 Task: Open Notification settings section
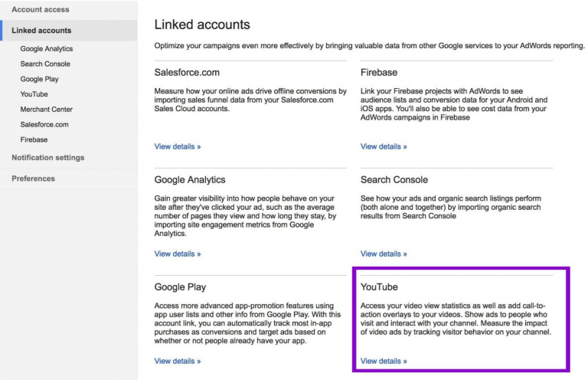coord(47,158)
